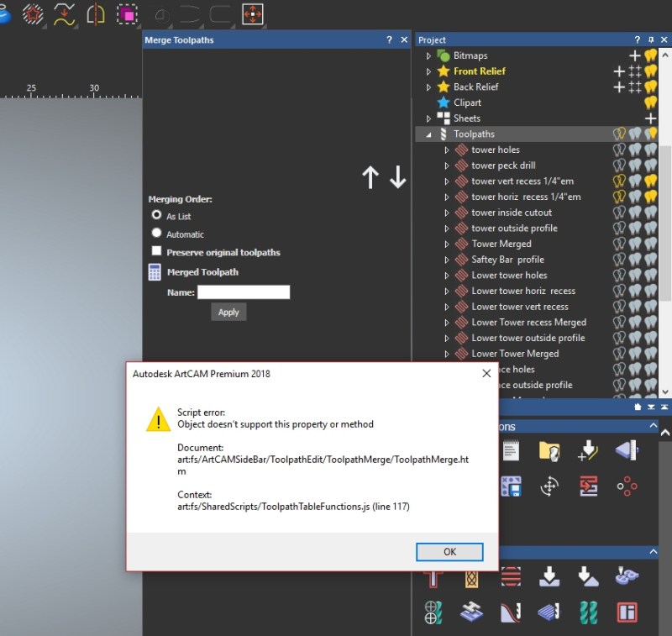Expand the Bitmaps tree node
The image size is (672, 636).
click(x=428, y=55)
